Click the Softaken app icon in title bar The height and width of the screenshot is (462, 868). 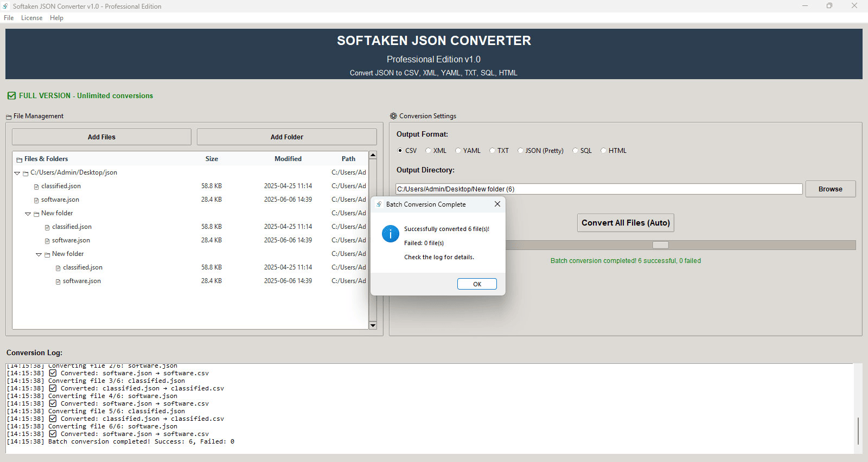(6, 6)
